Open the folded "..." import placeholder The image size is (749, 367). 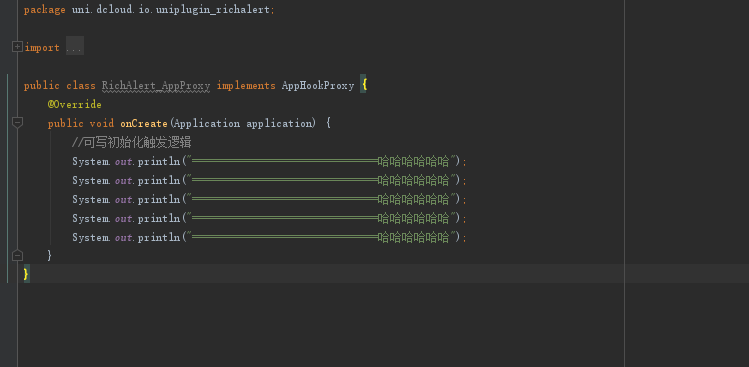75,46
